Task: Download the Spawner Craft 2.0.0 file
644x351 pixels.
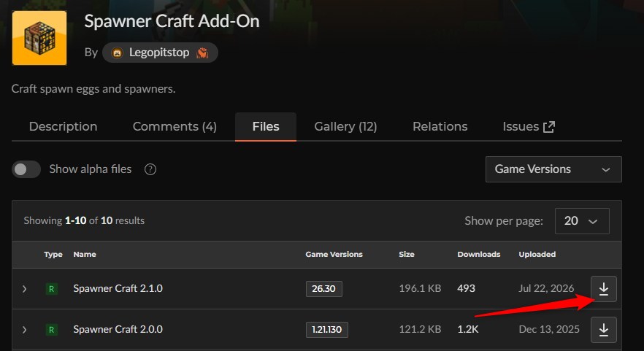Action: (603, 330)
